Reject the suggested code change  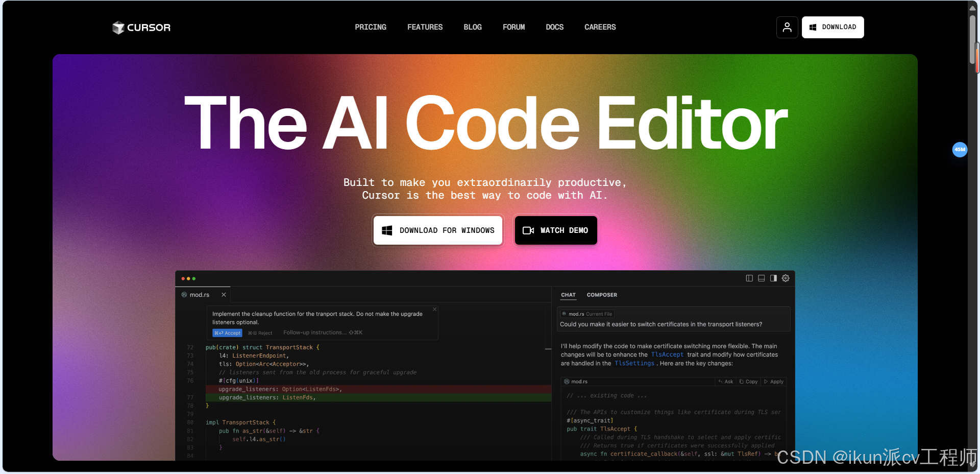click(x=260, y=333)
